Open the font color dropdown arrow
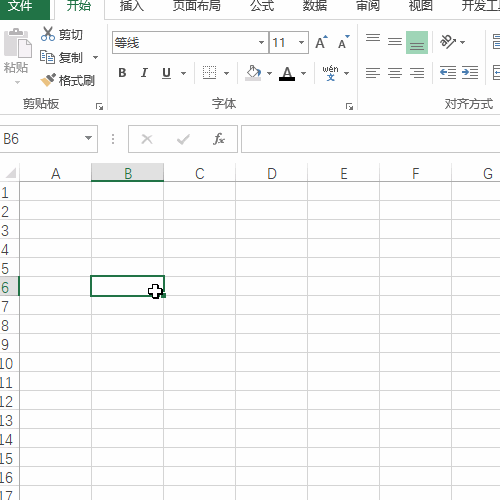Image resolution: width=500 pixels, height=500 pixels. point(303,73)
